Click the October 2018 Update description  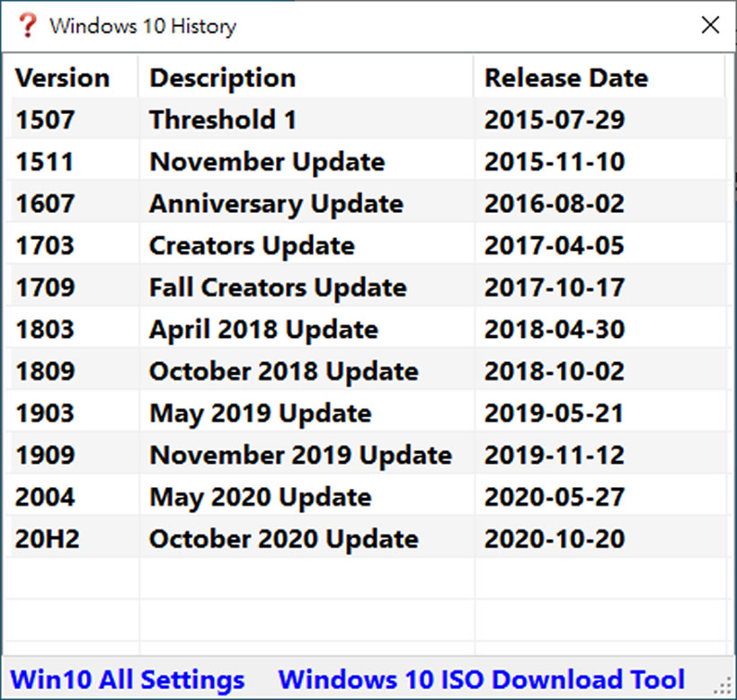(x=283, y=371)
